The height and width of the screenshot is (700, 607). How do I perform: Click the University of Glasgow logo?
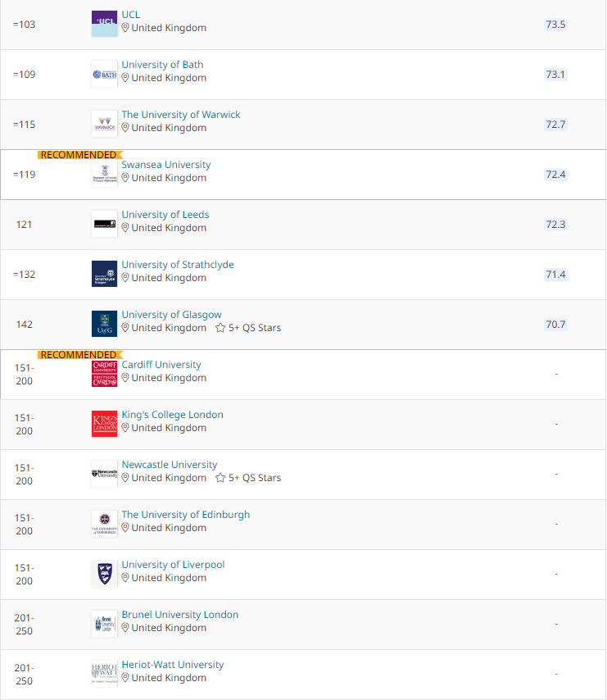[104, 324]
